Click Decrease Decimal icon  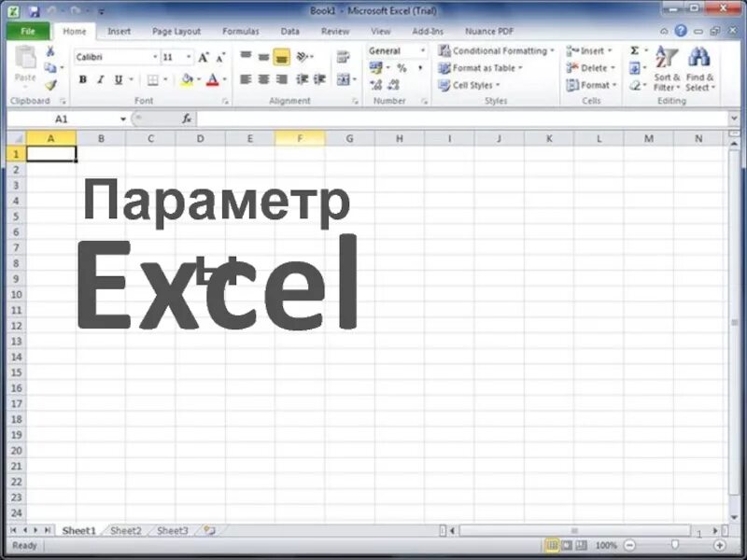coord(394,85)
